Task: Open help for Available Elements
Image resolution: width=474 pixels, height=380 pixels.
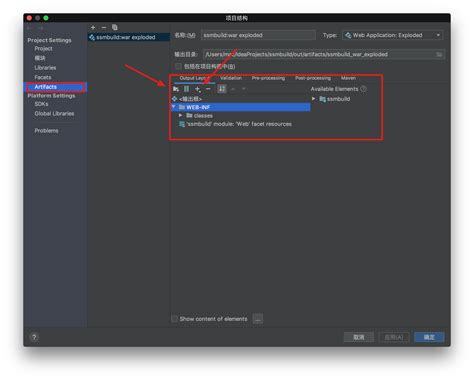Action: tap(364, 89)
